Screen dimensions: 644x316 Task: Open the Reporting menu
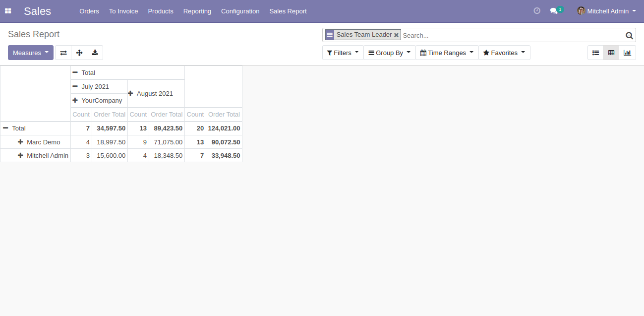tap(197, 11)
